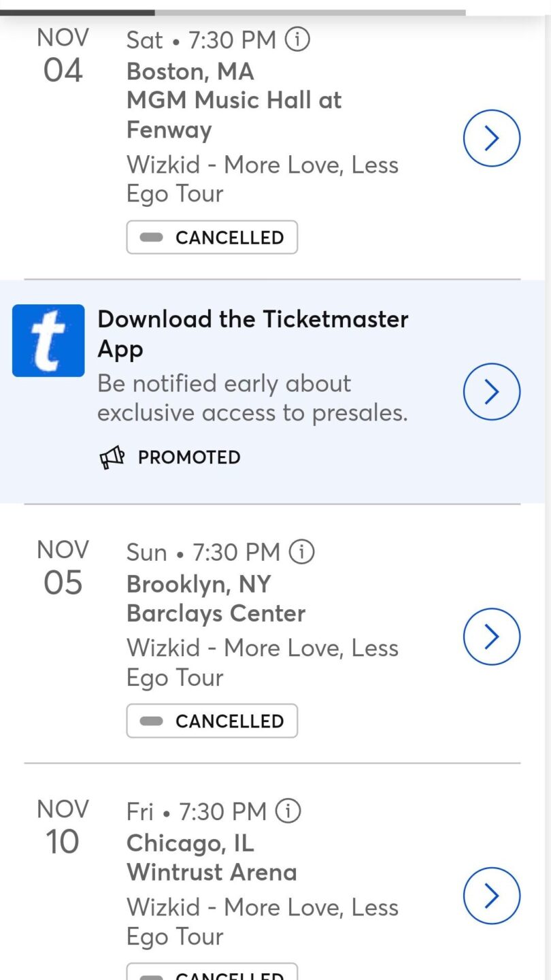
Task: Select the Chicago, IL event title
Action: pos(190,843)
